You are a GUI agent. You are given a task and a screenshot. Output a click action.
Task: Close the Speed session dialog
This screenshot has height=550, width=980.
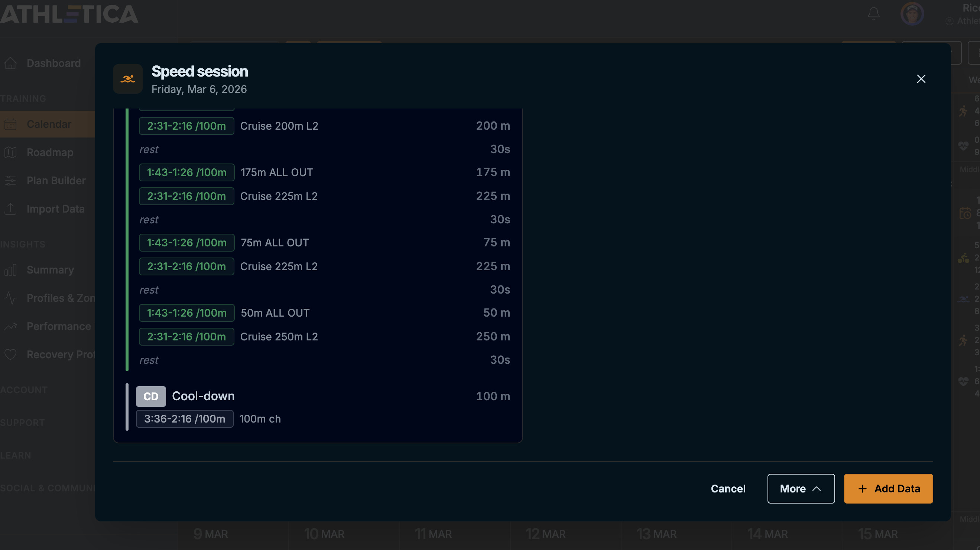(921, 79)
